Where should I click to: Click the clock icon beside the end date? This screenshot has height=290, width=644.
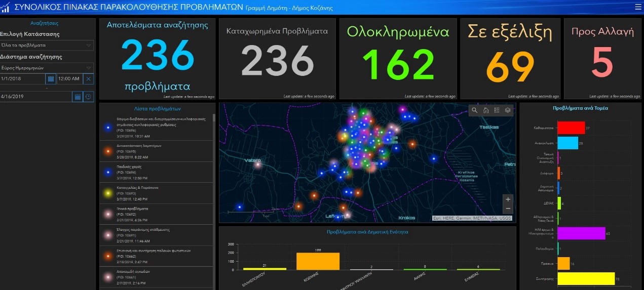pos(88,97)
